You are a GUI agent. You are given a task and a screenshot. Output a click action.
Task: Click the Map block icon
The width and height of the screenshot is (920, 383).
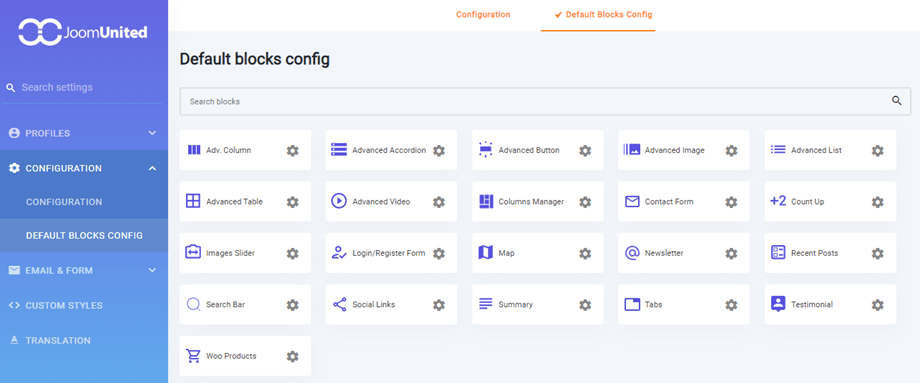click(x=486, y=252)
